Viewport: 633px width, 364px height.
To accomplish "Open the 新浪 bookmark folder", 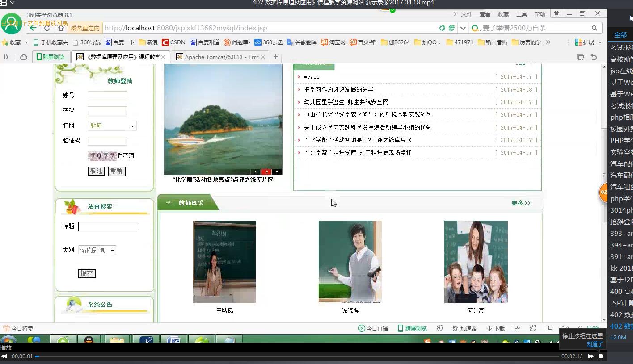I will point(148,42).
